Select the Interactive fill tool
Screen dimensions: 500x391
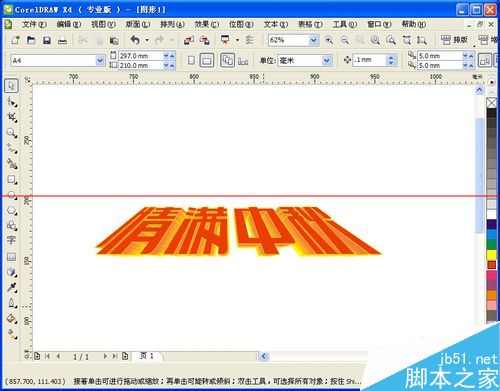tap(12, 334)
